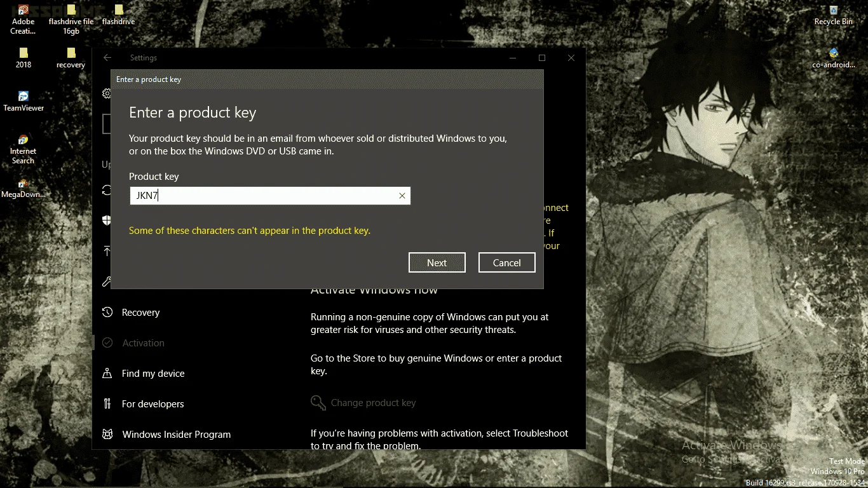This screenshot has width=868, height=488.
Task: Click the yellow invalid characters warning text
Action: tap(250, 231)
